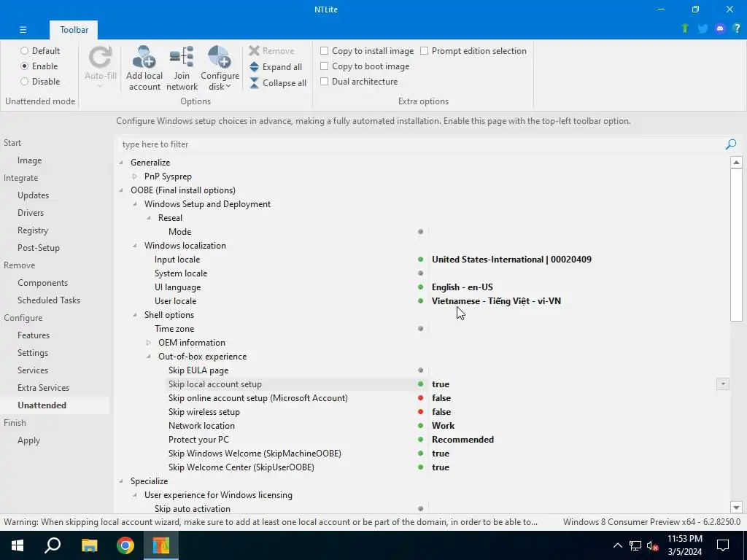747x560 pixels.
Task: Expand OEM information node
Action: pyautogui.click(x=149, y=343)
